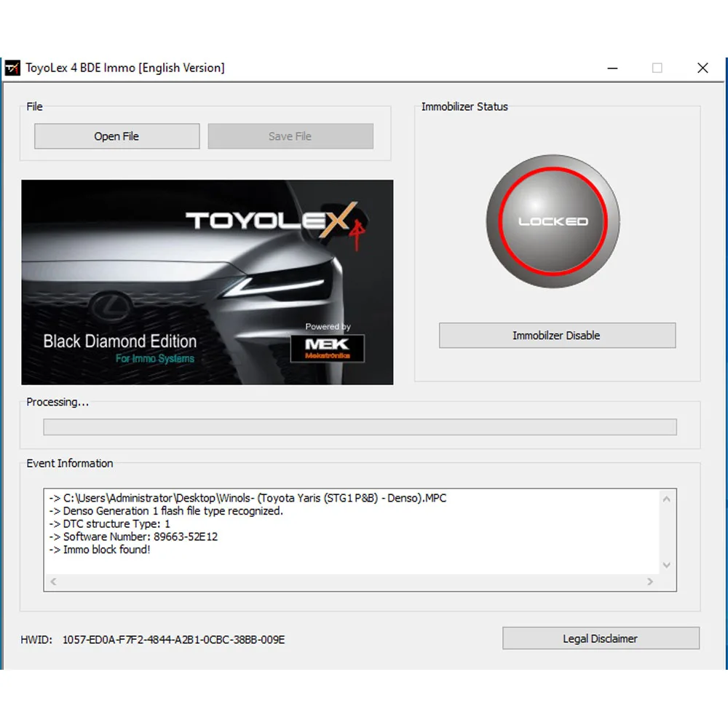This screenshot has height=728, width=728.
Task: Click the window title 'ToyoLex 4 BDE Immo [English Version]'
Action: point(125,68)
